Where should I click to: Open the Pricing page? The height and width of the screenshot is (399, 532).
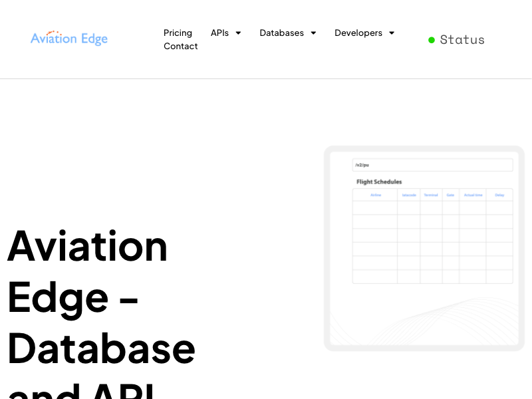[178, 33]
